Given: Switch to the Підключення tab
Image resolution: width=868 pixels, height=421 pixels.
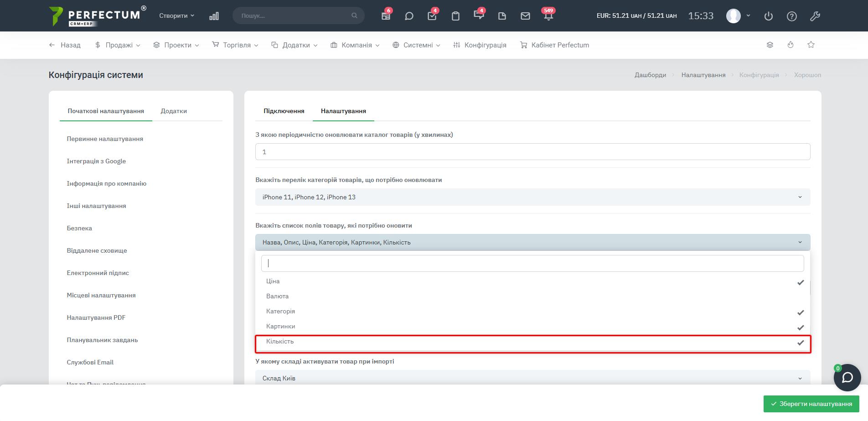Looking at the screenshot, I should click(x=284, y=111).
